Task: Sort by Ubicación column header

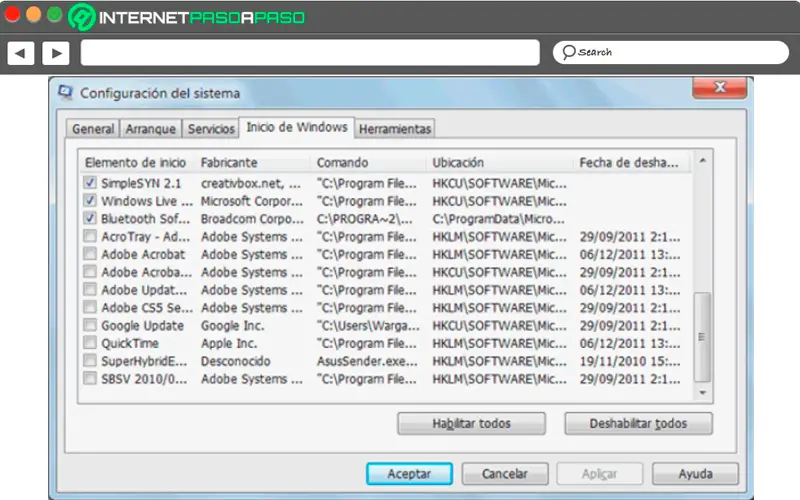Action: (x=500, y=163)
